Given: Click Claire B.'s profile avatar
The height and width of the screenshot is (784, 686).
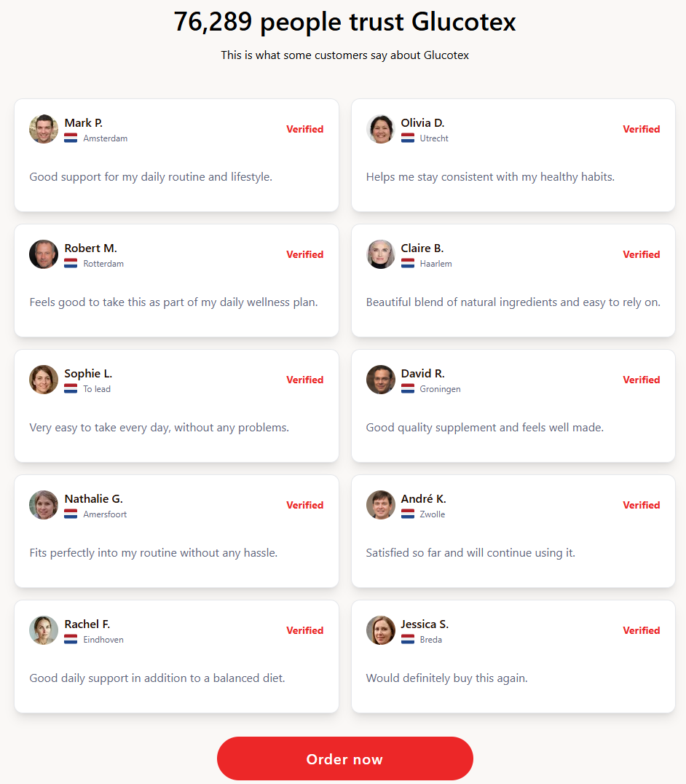Looking at the screenshot, I should click(x=380, y=254).
